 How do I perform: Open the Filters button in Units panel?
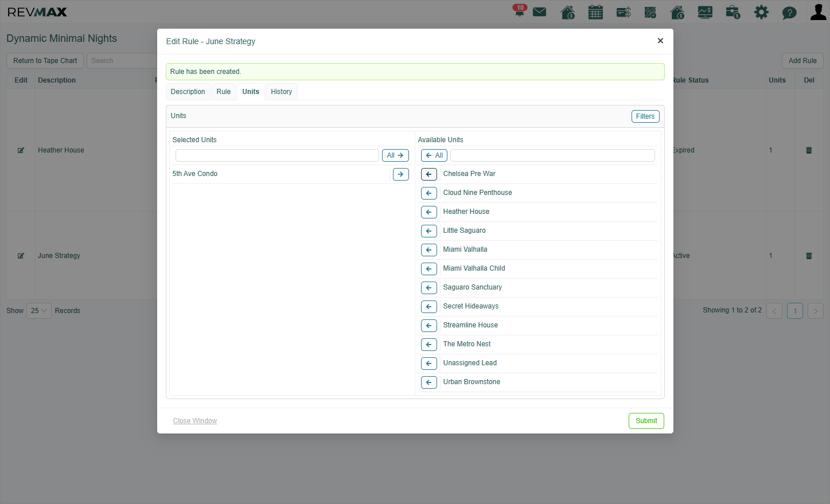(x=645, y=116)
